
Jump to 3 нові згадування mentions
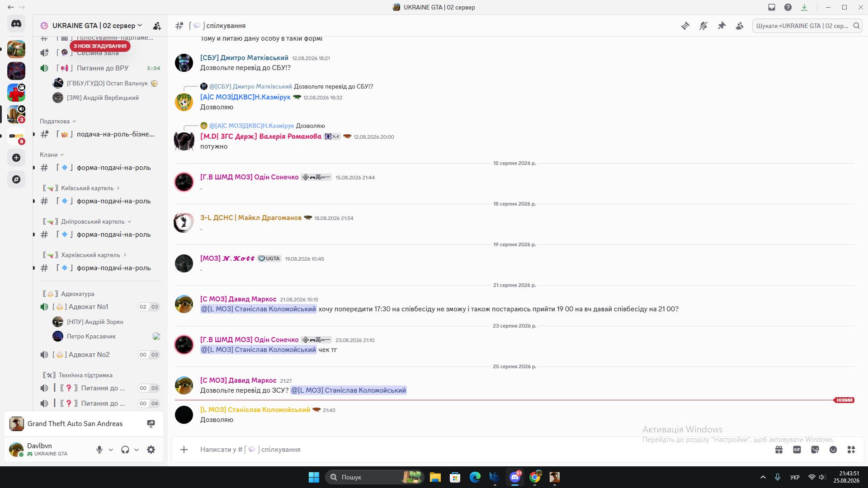tap(100, 46)
